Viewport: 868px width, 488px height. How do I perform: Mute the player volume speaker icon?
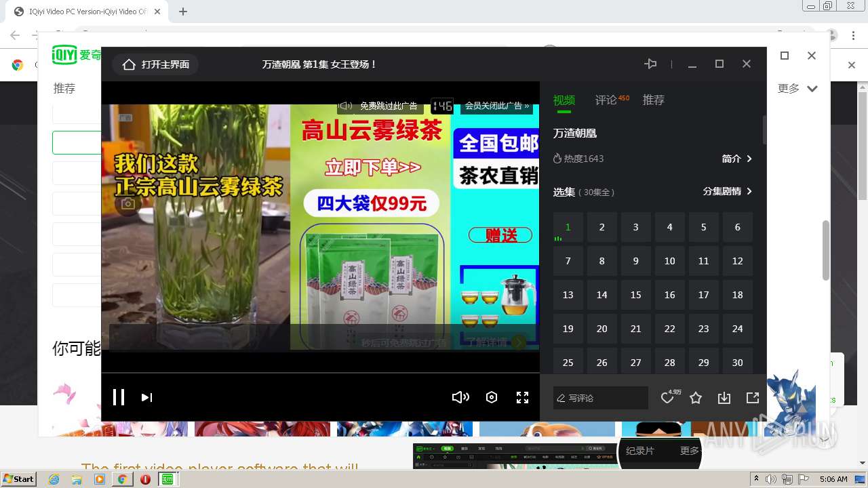click(460, 397)
